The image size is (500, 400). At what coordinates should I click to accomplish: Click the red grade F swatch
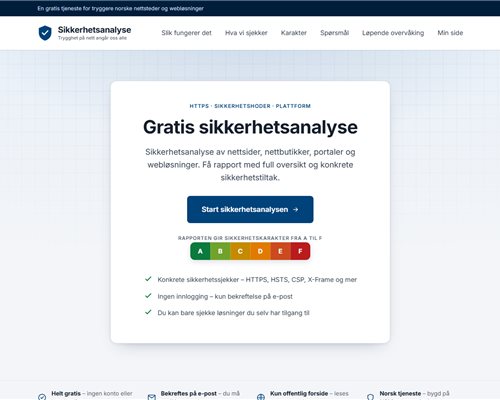click(x=300, y=251)
